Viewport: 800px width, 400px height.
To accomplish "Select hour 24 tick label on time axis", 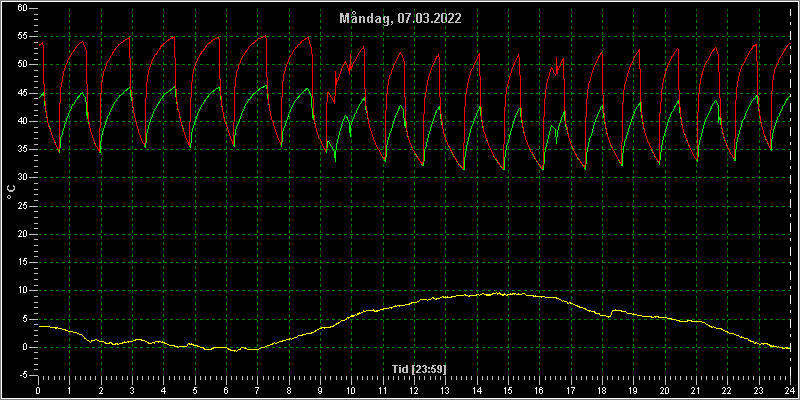I will [x=790, y=390].
